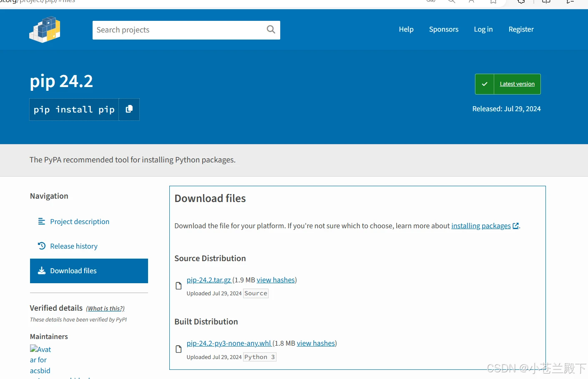Click Register
The width and height of the screenshot is (588, 379).
click(521, 29)
